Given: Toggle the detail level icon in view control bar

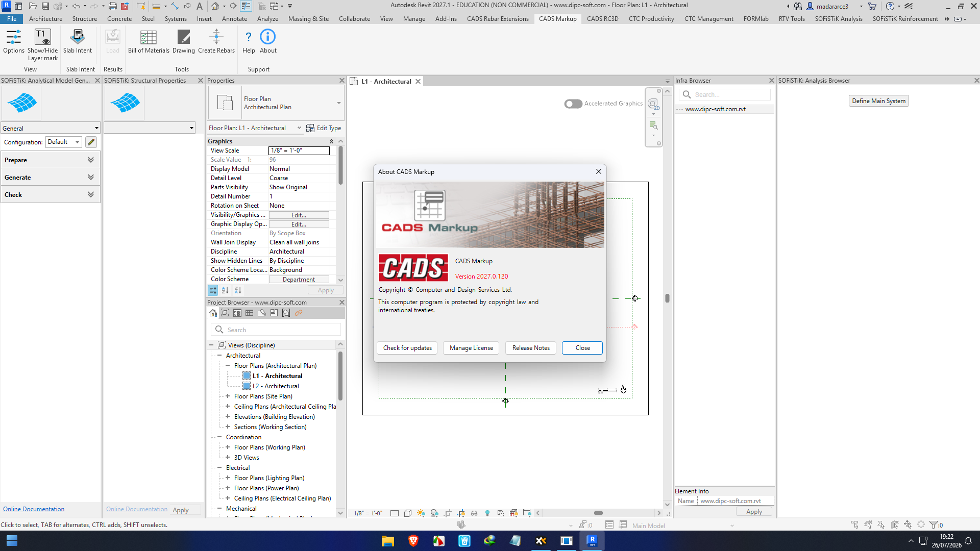Looking at the screenshot, I should click(x=395, y=513).
